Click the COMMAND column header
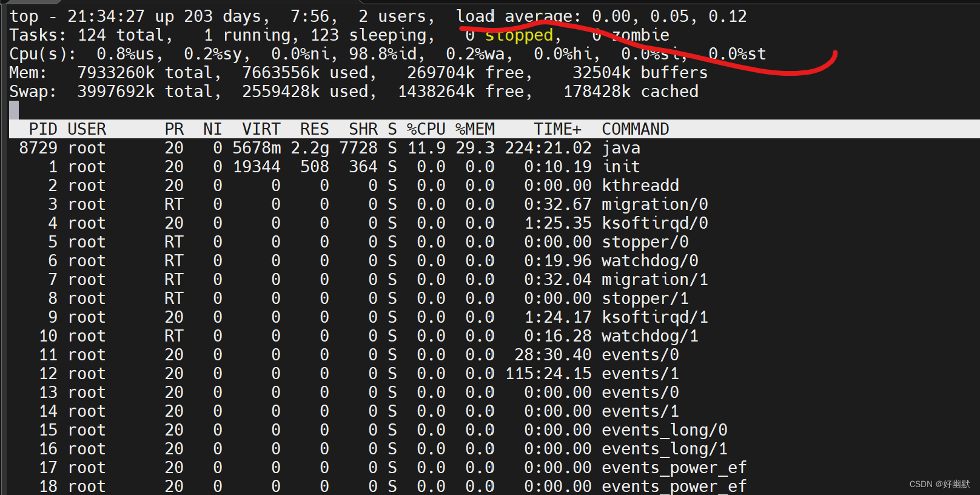 tap(636, 129)
